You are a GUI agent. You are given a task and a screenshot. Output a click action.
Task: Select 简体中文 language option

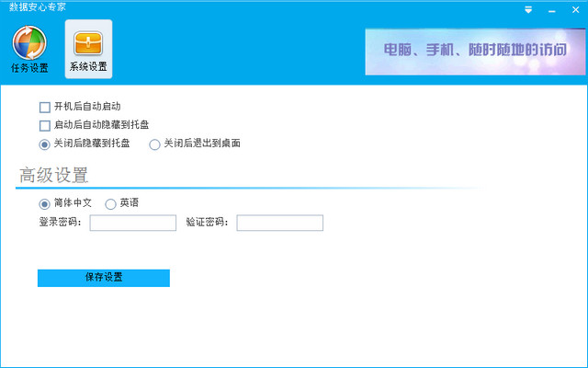(x=45, y=203)
